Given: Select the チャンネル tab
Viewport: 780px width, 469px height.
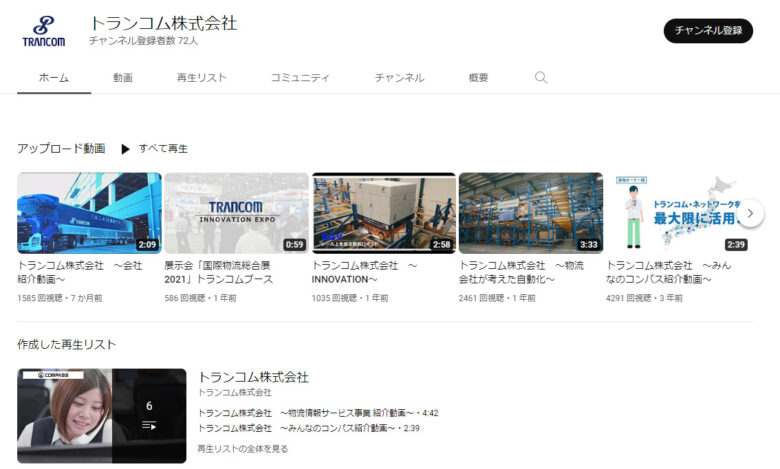Looking at the screenshot, I should click(399, 78).
